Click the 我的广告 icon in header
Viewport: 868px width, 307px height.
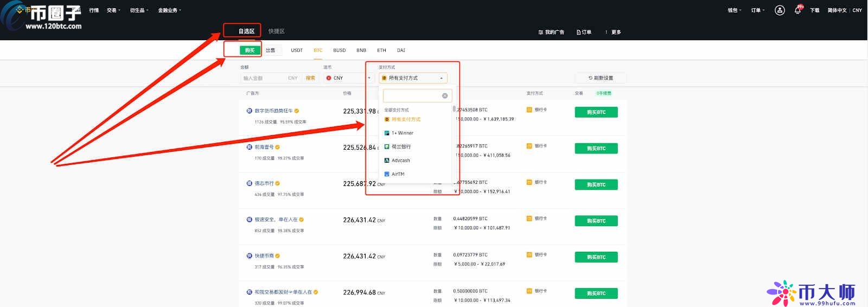[x=540, y=33]
